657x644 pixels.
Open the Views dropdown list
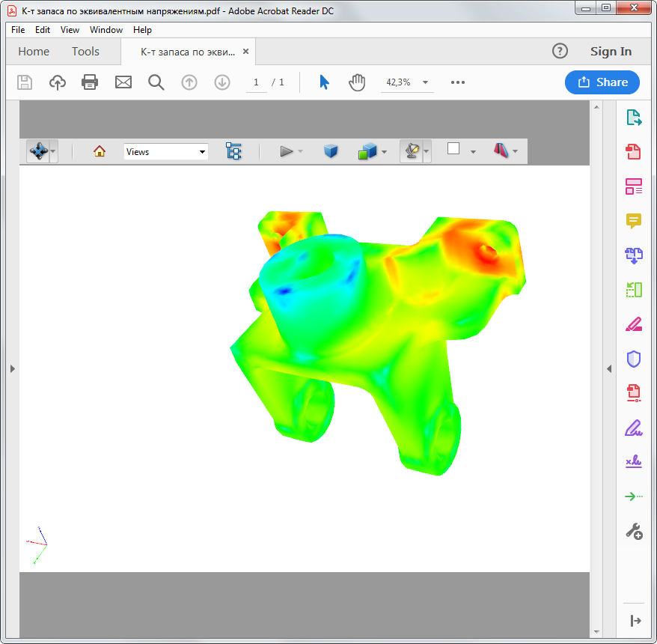(x=165, y=151)
